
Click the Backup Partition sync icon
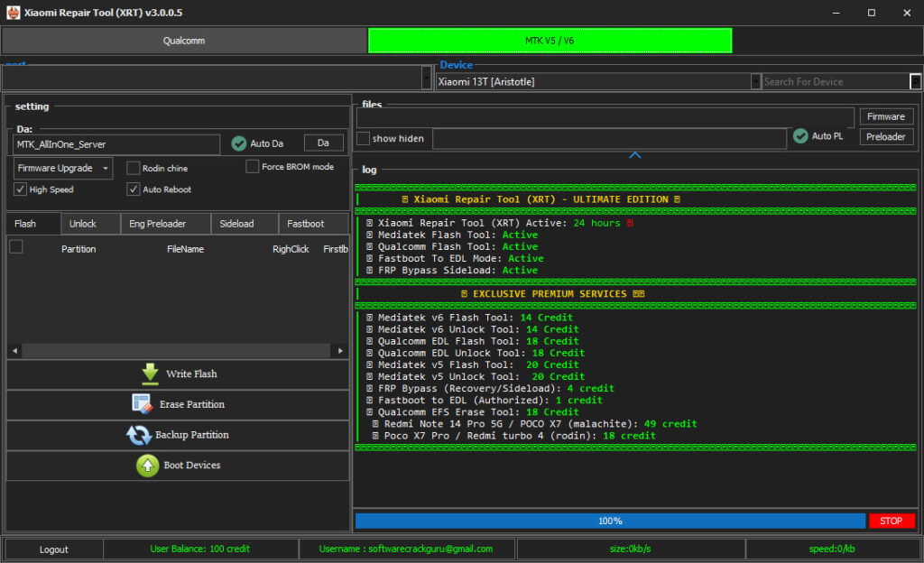point(139,435)
